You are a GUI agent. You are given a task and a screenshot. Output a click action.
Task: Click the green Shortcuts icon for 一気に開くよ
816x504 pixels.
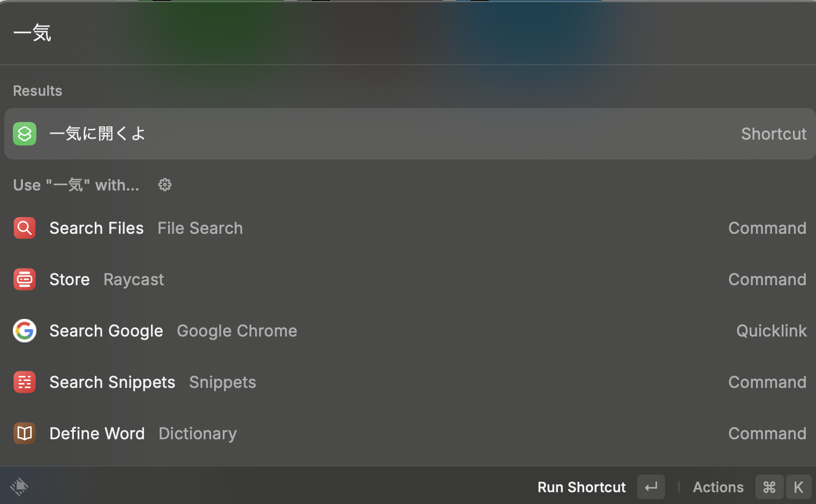coord(25,134)
